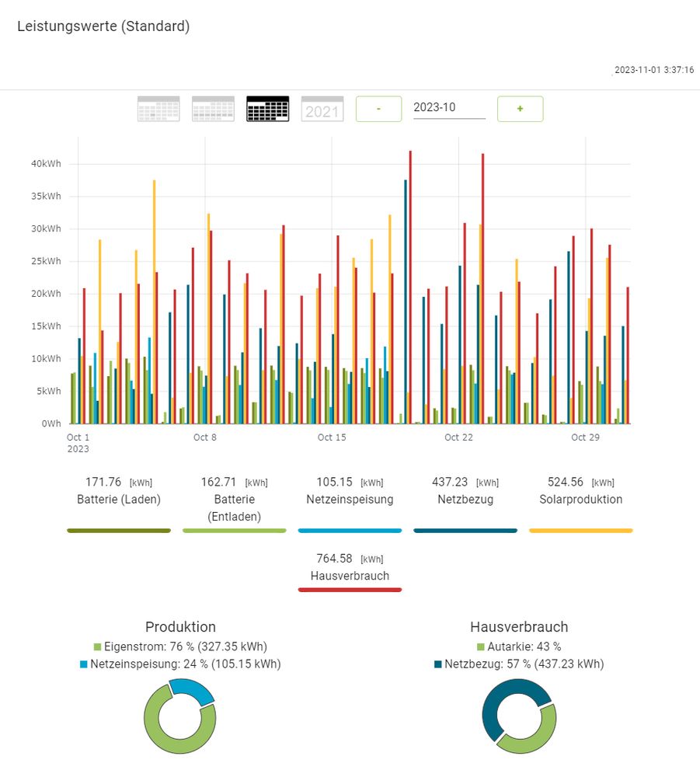Click the yellow Solarproduktion color bar
700x777 pixels.
580,531
